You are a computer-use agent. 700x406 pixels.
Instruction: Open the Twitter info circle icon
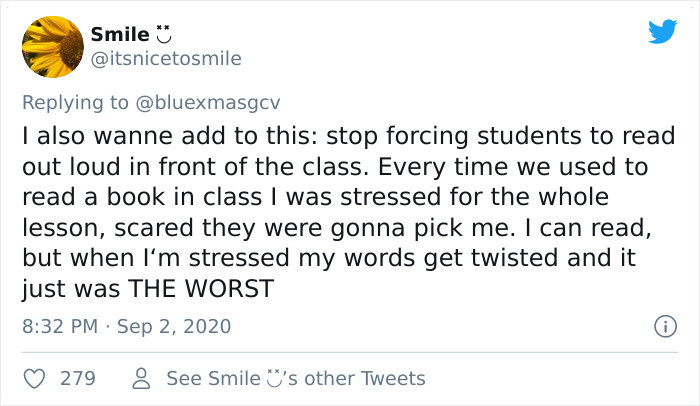point(665,326)
